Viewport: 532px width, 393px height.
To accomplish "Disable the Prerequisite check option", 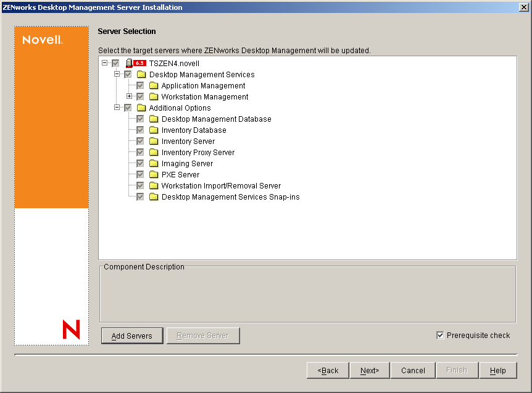I will pyautogui.click(x=440, y=336).
